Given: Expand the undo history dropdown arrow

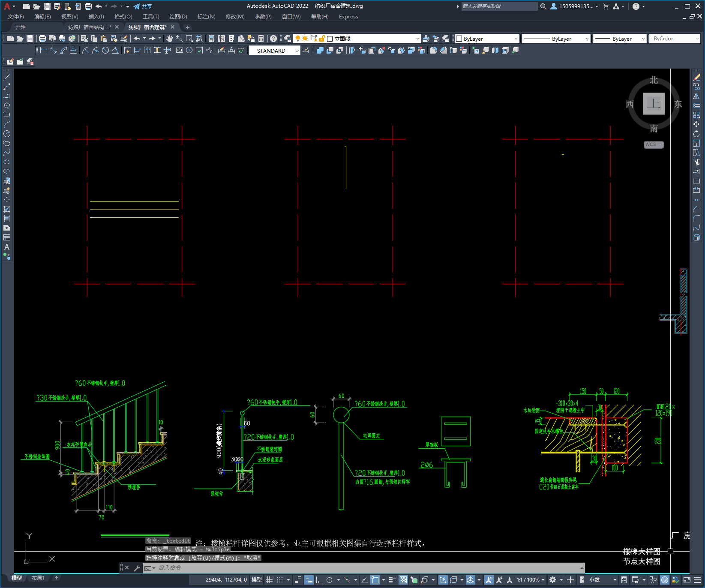Looking at the screenshot, I should point(144,39).
